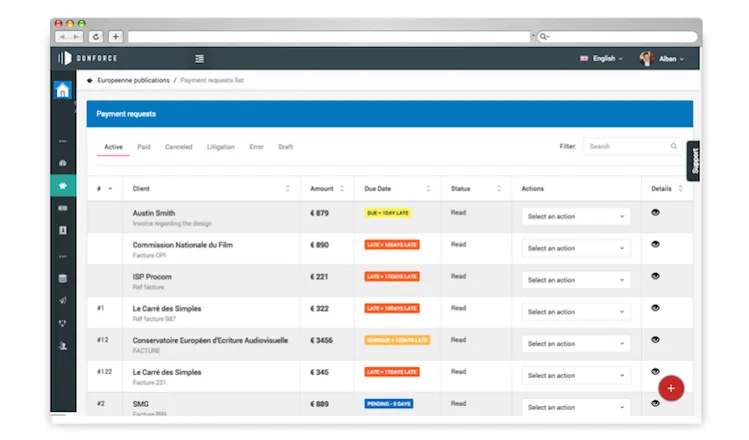View details eye for Conservatoire Européen row
Viewport: 749px width, 440px height.
[x=655, y=340]
